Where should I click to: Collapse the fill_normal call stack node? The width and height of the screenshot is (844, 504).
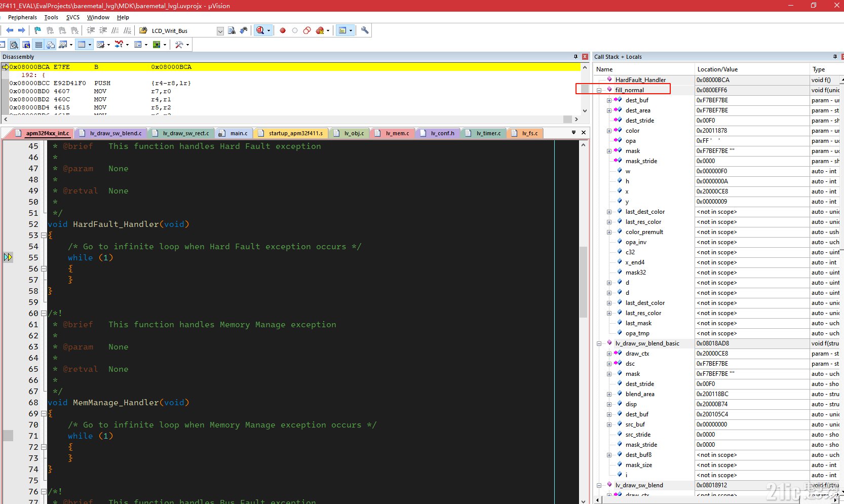coord(599,90)
